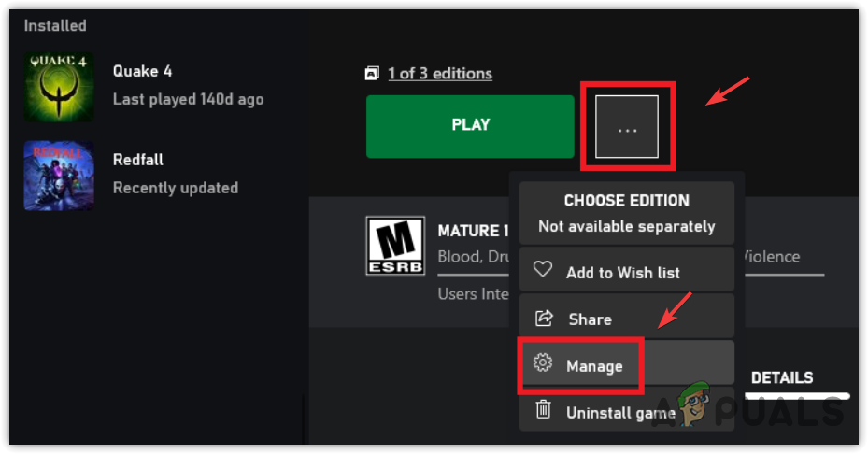Open Quake 4 from installed list
The height and width of the screenshot is (454, 868).
pos(142,72)
